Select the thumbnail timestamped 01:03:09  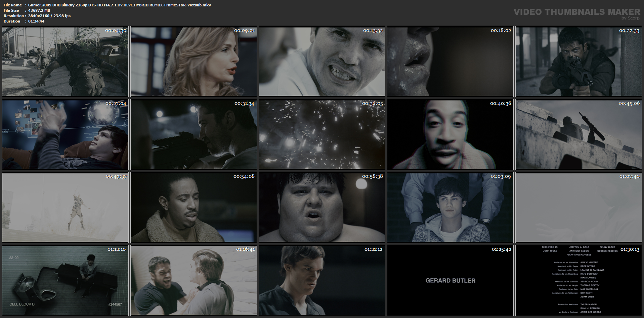click(x=450, y=207)
